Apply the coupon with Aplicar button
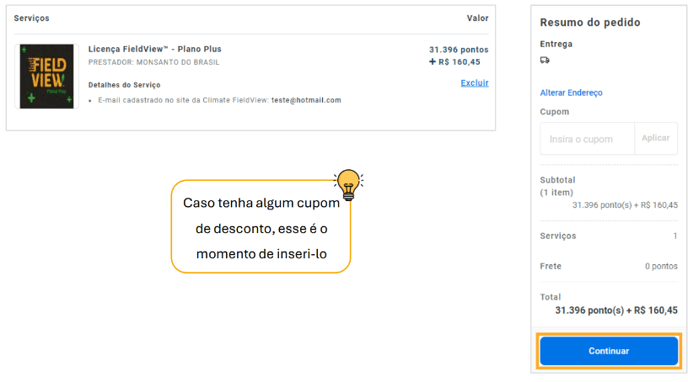Viewport: 688px width, 382px height. (x=656, y=138)
